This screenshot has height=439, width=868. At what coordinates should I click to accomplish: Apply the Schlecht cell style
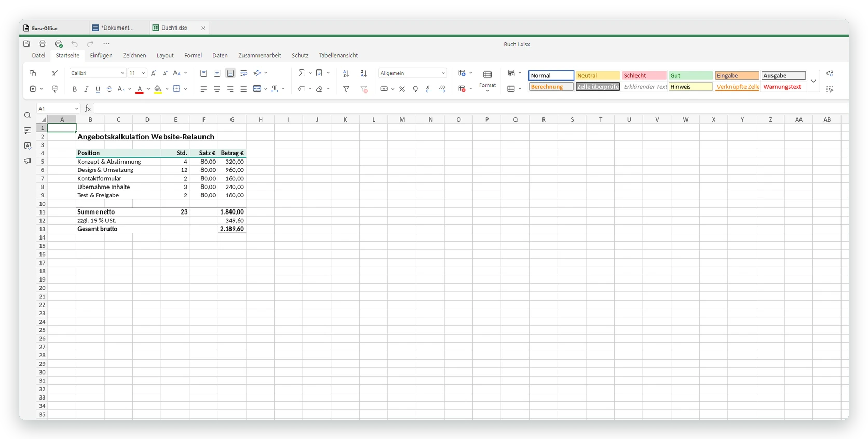click(x=644, y=75)
